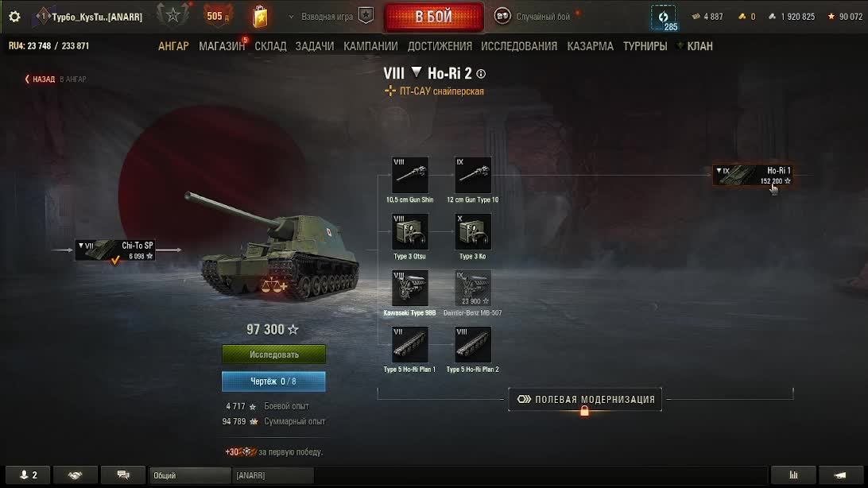This screenshot has width=868, height=488.
Task: Open the store bag icon in header
Action: pos(260,17)
